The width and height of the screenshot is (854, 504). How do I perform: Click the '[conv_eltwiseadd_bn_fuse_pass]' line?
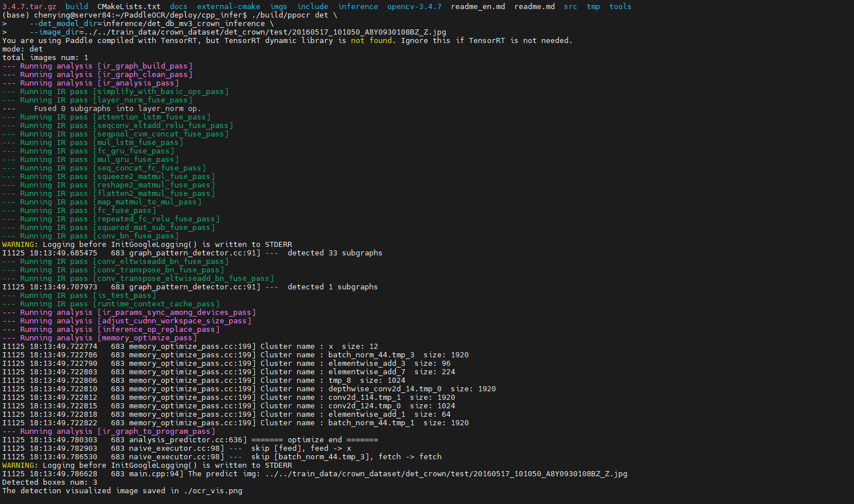[x=116, y=261]
